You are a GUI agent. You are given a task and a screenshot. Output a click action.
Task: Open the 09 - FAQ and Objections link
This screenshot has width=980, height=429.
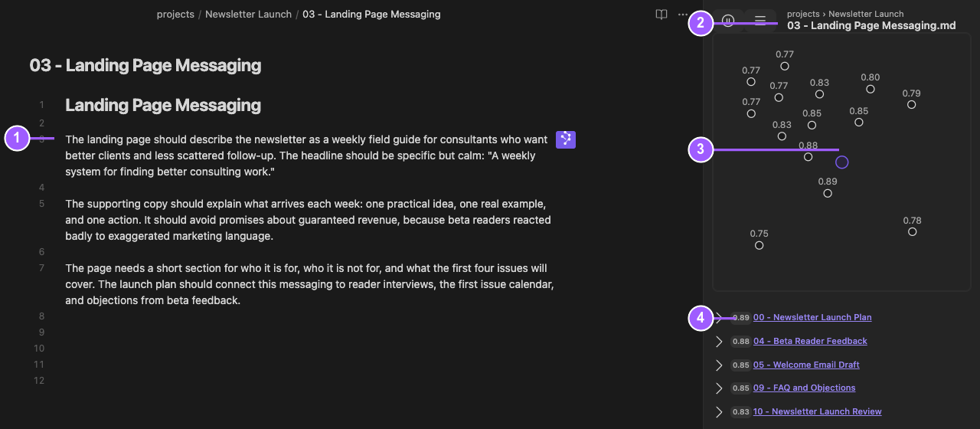tap(804, 388)
